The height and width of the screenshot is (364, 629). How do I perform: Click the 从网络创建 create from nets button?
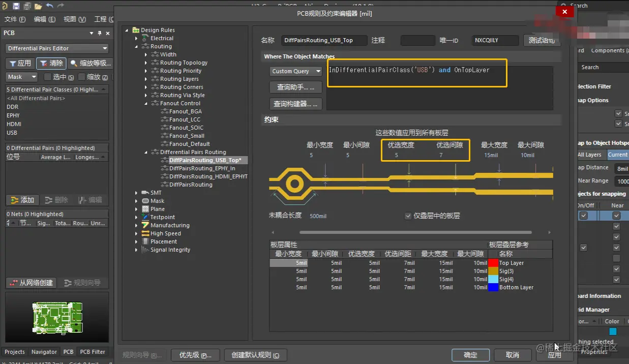(x=31, y=283)
